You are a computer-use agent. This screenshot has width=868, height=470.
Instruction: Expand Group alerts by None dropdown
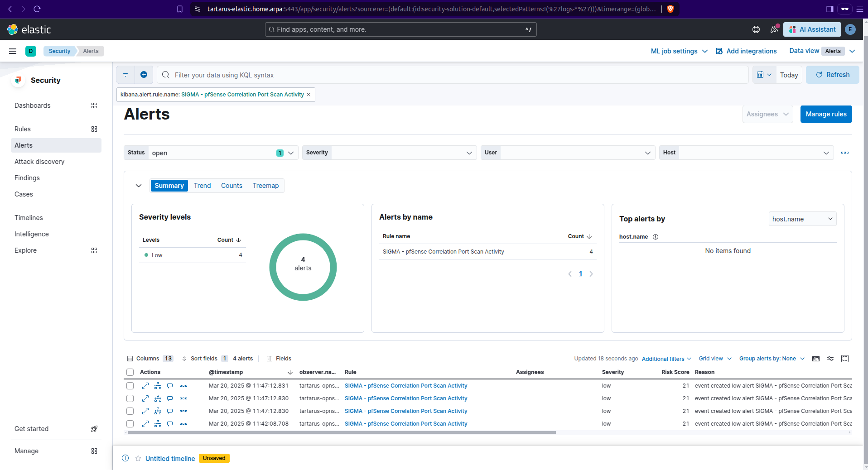point(772,359)
